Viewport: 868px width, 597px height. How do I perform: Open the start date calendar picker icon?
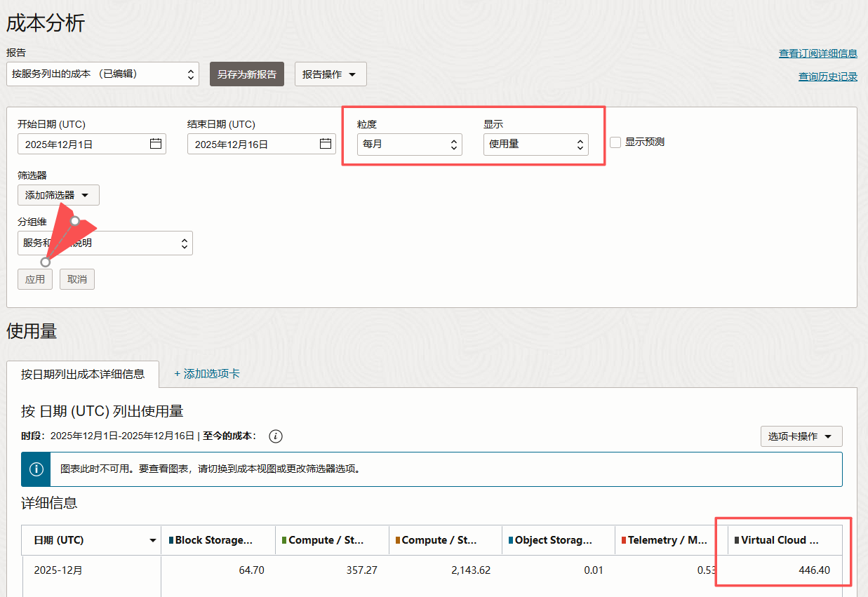pyautogui.click(x=156, y=144)
